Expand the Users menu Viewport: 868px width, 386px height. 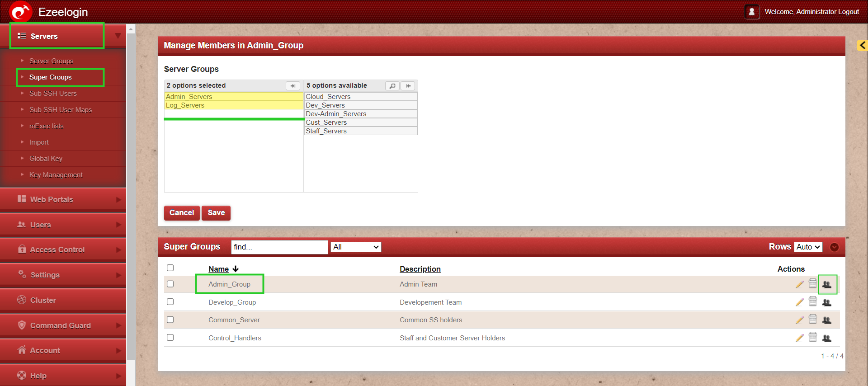[x=63, y=225]
